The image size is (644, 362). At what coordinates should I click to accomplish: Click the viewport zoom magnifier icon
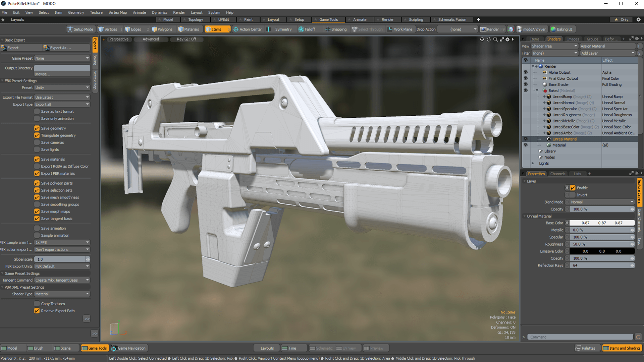[x=495, y=39]
